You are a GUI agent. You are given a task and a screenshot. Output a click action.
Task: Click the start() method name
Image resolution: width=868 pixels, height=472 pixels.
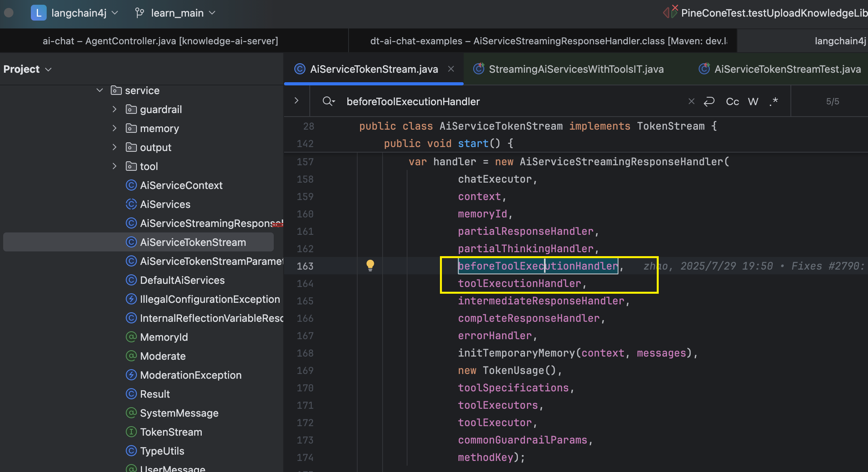click(x=473, y=143)
